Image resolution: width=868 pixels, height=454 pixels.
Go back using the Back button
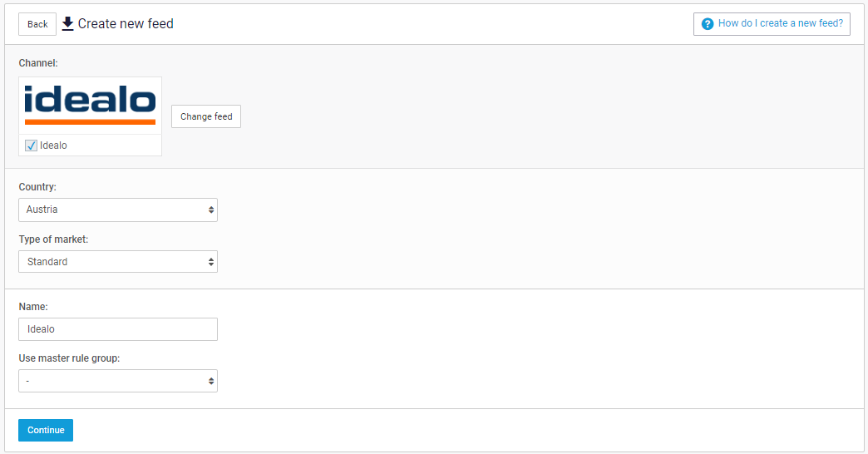37,24
